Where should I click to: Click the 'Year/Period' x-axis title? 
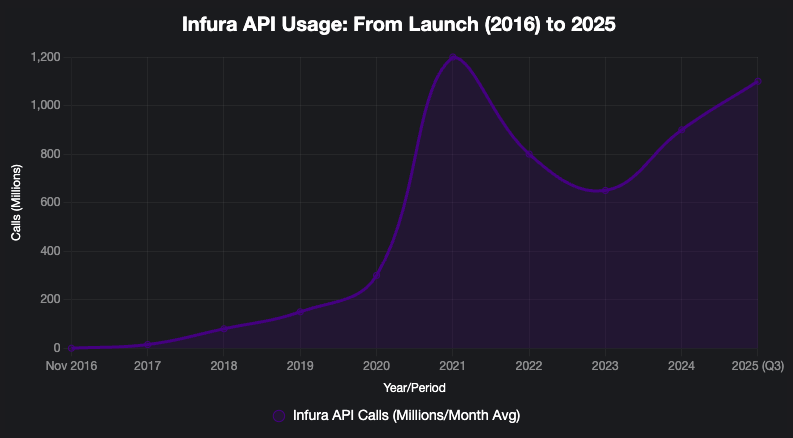pyautogui.click(x=414, y=388)
